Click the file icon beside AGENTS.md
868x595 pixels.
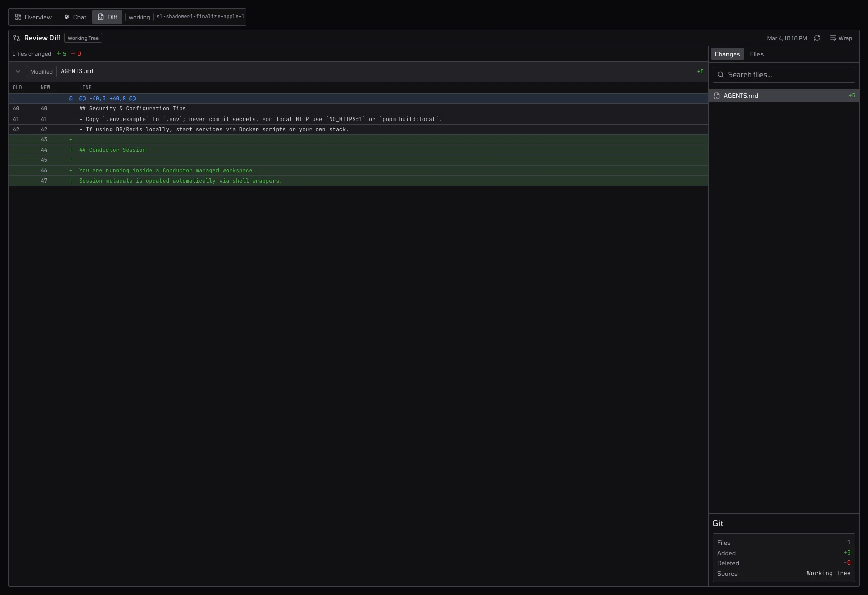click(x=717, y=96)
